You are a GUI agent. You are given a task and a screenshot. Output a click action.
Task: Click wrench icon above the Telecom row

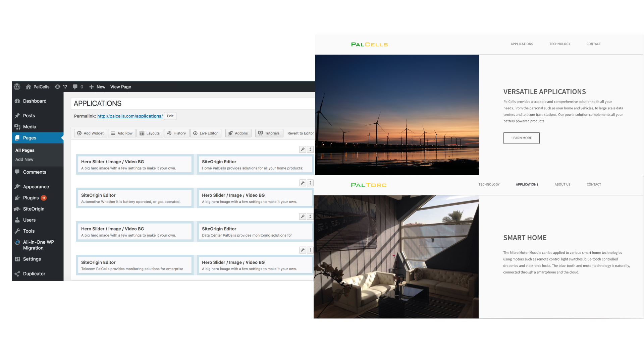tap(303, 250)
